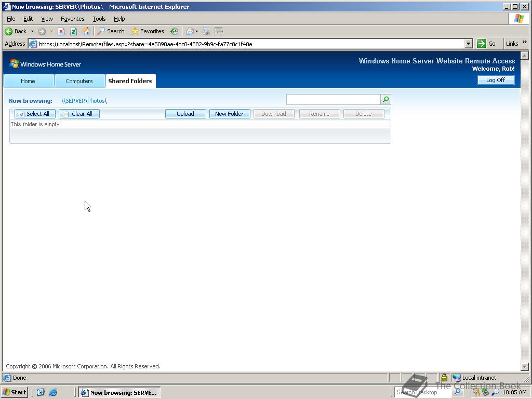Click the desktop search magnifier in taskbar

(457, 392)
